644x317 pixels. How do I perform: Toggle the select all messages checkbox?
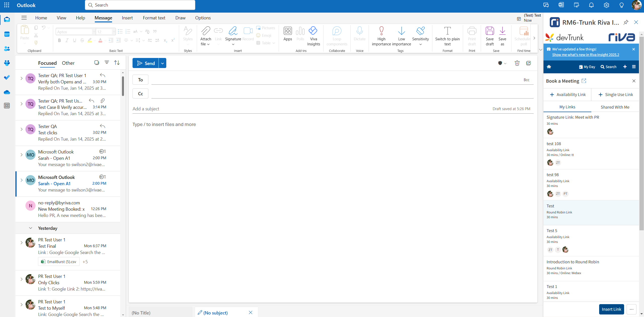pyautogui.click(x=96, y=62)
